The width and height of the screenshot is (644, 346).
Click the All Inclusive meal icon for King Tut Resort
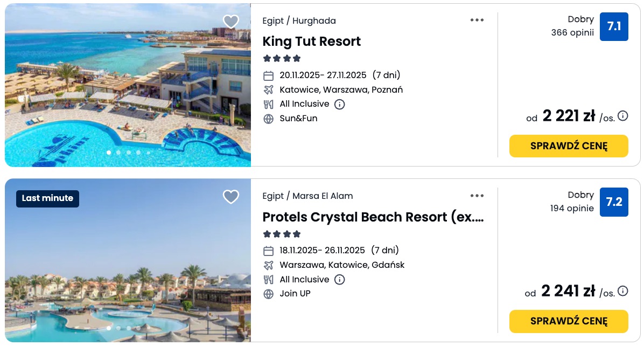[268, 103]
